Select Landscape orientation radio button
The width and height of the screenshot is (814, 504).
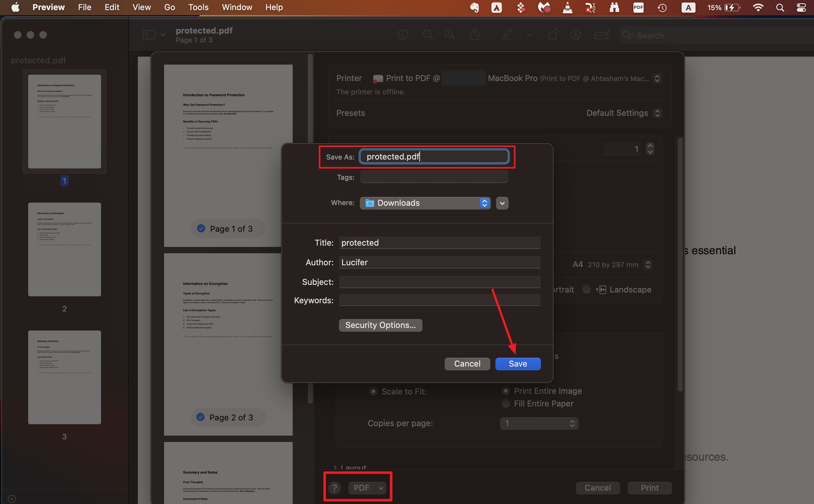[x=587, y=289]
